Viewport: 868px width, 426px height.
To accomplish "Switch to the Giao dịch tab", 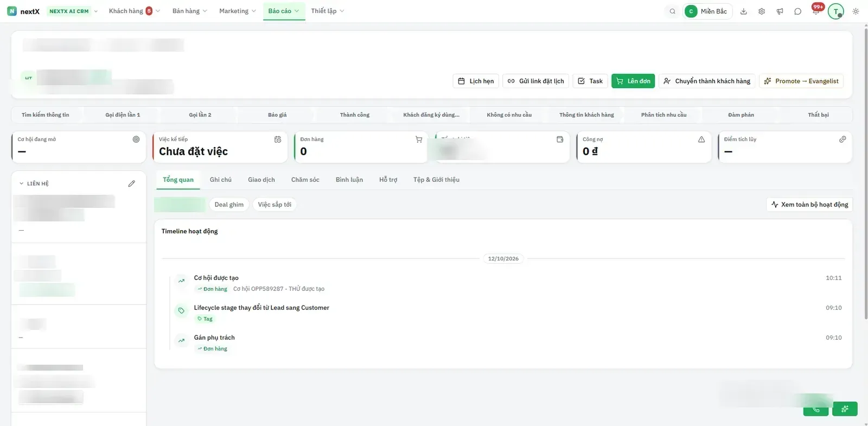I will coord(261,180).
